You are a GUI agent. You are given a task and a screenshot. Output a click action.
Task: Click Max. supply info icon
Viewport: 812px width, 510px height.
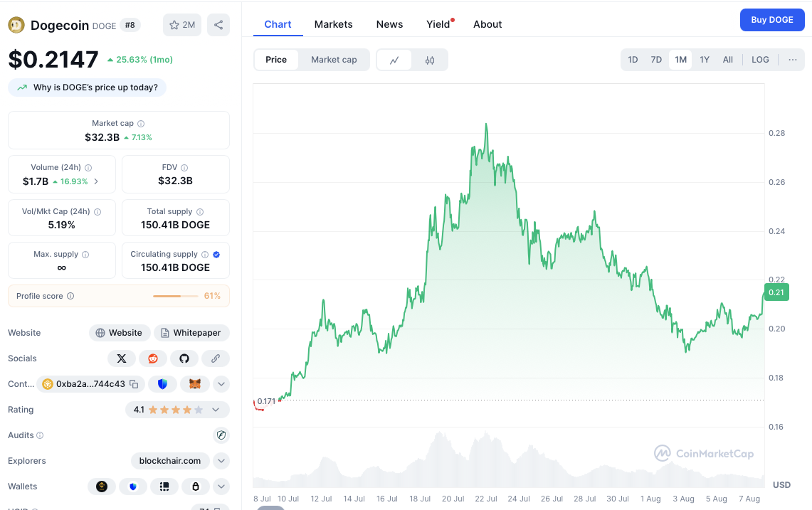click(x=85, y=255)
